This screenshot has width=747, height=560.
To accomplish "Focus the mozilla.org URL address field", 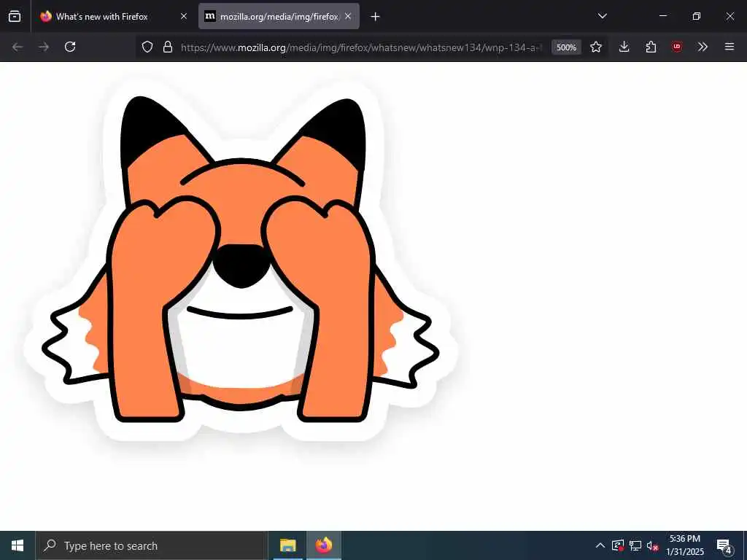I will [x=361, y=47].
